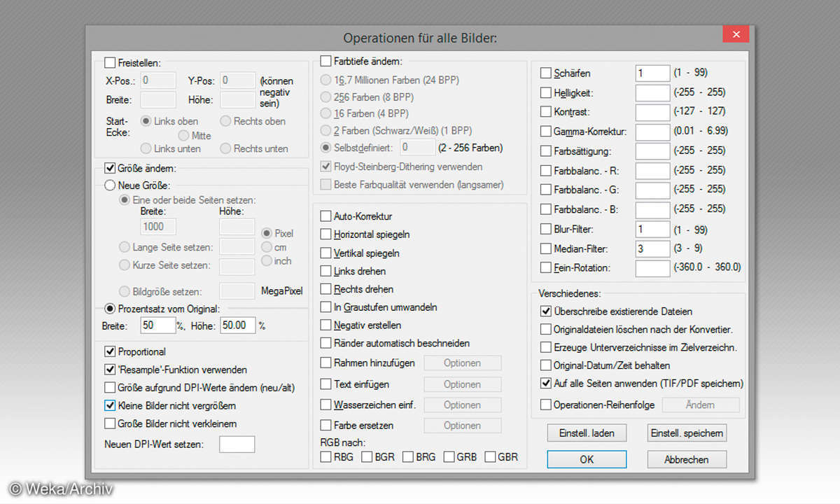This screenshot has height=504, width=840.
Task: Click the Helligkeit value field
Action: tap(652, 92)
